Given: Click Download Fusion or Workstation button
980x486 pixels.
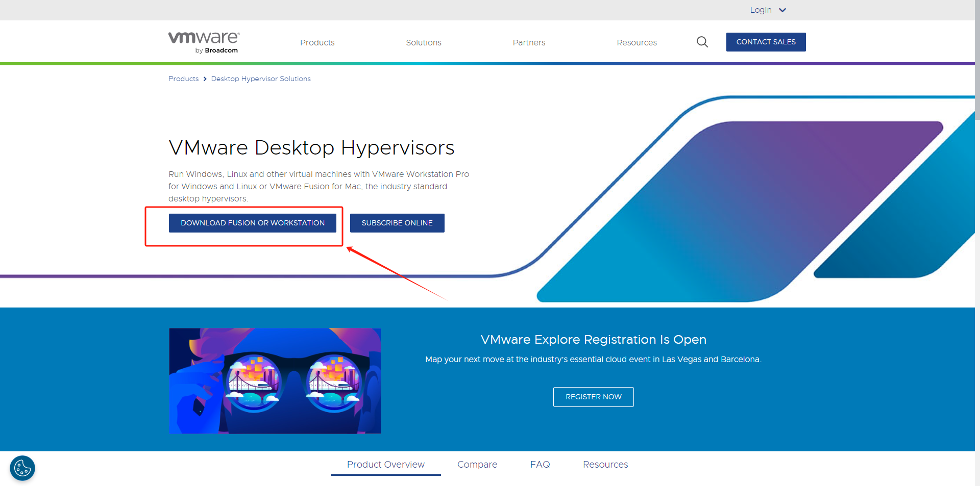Looking at the screenshot, I should coord(253,223).
